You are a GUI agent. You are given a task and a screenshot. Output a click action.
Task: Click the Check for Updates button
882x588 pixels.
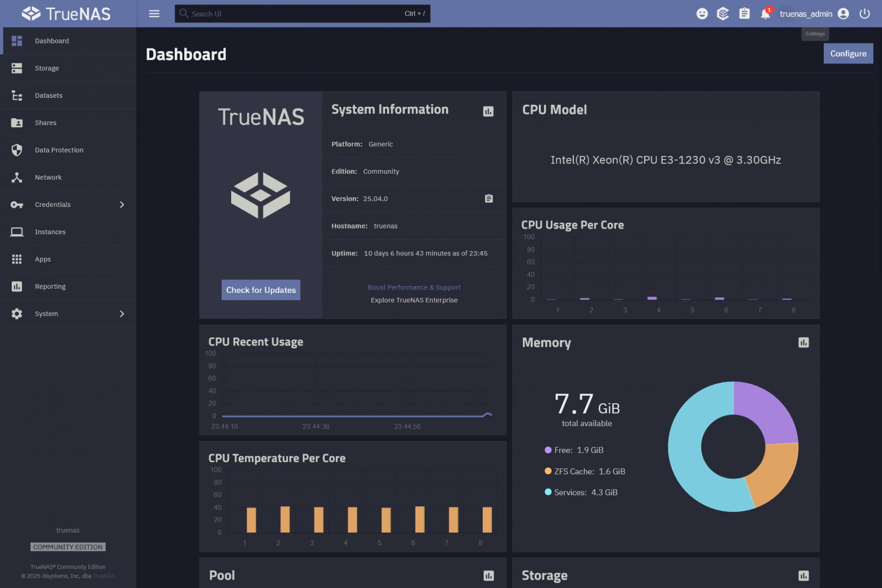click(x=261, y=289)
